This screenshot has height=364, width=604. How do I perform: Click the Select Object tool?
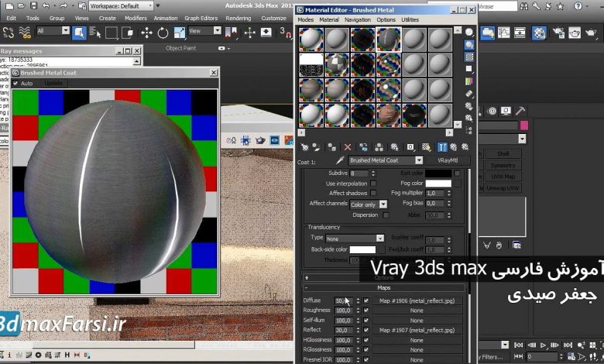point(79,33)
